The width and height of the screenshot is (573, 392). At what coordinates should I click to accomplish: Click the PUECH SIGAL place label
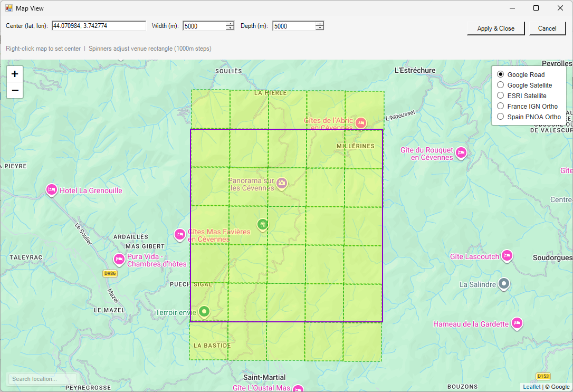point(191,284)
